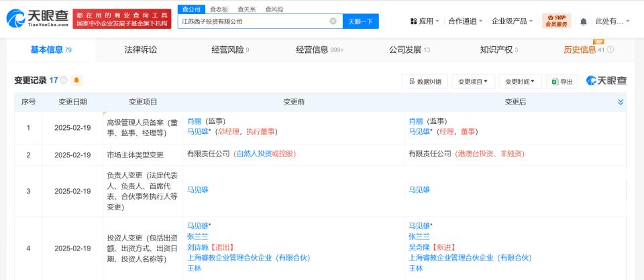The height and width of the screenshot is (280, 644).
Task: Open the 变更项目 filter dropdown
Action: 473,82
